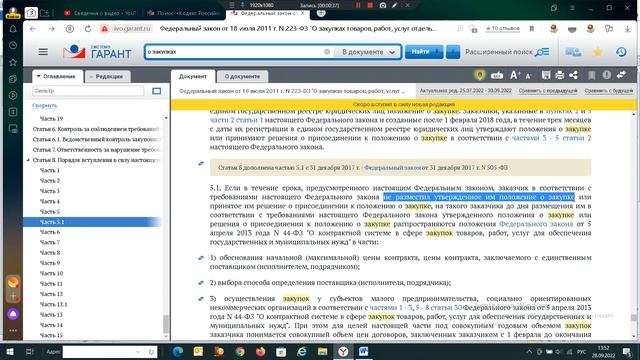Click the 'Скоро вступит в силу новая редакция' banner

(x=404, y=104)
